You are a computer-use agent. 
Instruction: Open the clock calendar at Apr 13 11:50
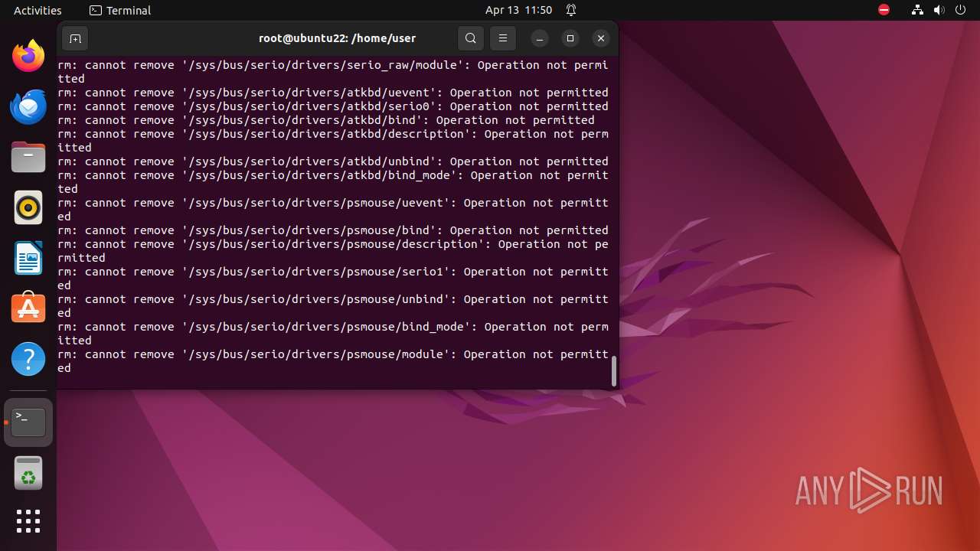(518, 10)
